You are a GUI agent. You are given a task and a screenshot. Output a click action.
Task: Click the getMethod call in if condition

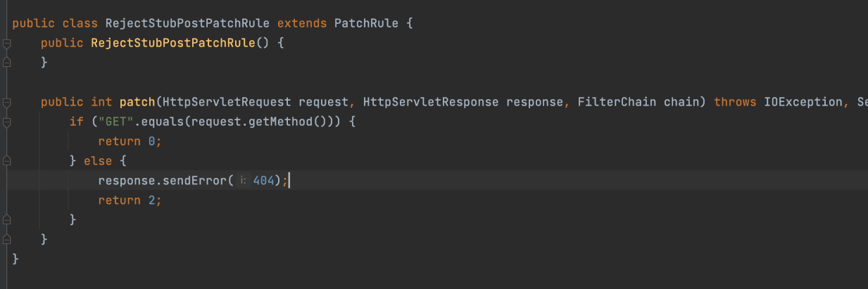click(x=288, y=122)
